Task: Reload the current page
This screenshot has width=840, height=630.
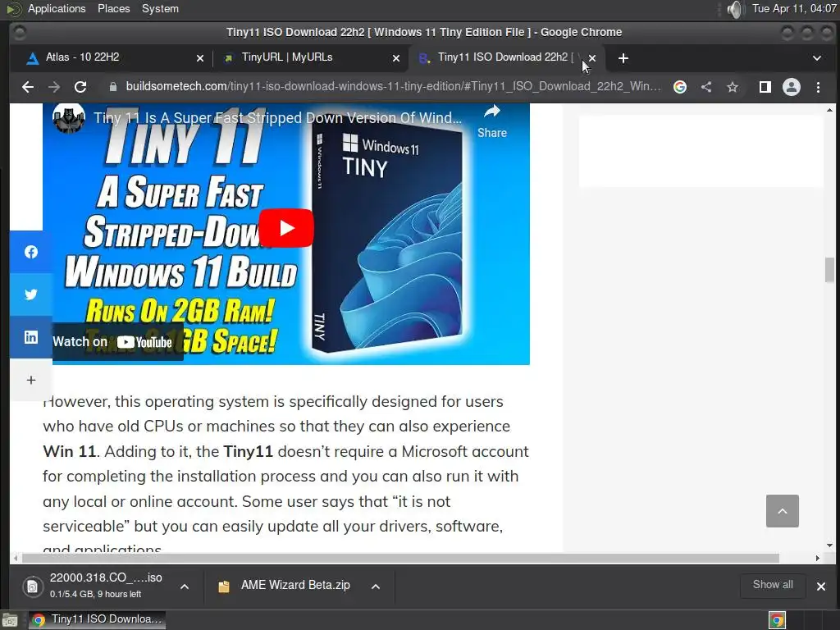Action: [80, 87]
